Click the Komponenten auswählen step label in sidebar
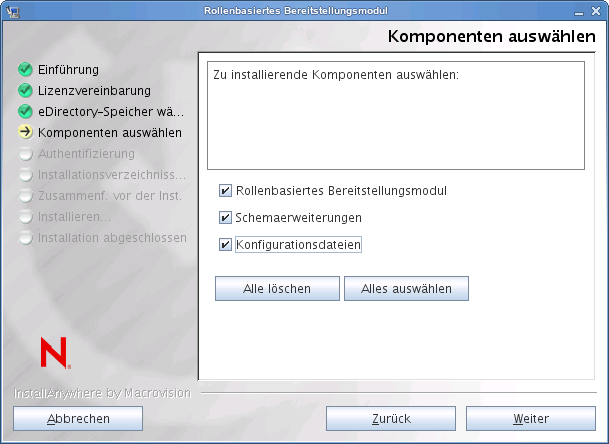609x444 pixels. tap(110, 133)
